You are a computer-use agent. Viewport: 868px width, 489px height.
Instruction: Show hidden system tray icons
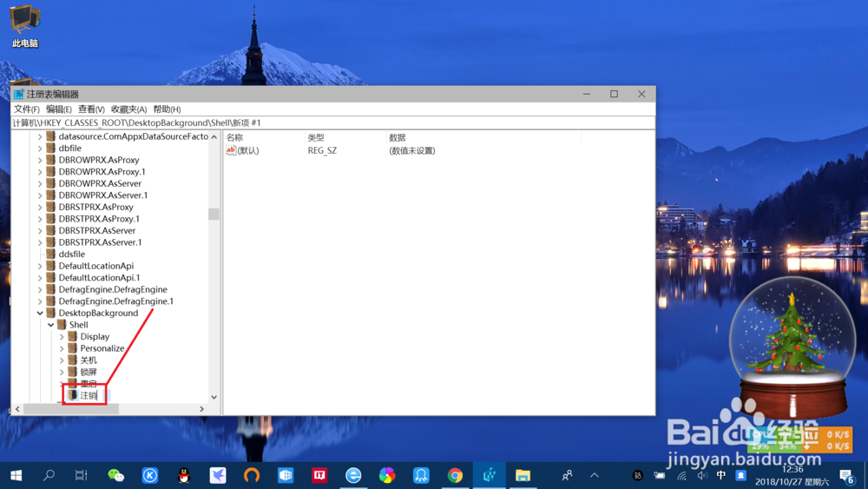(595, 475)
